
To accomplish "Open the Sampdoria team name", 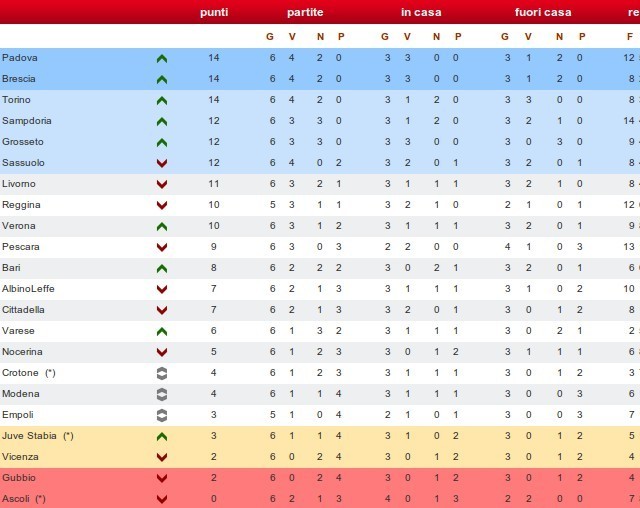I will tap(27, 121).
